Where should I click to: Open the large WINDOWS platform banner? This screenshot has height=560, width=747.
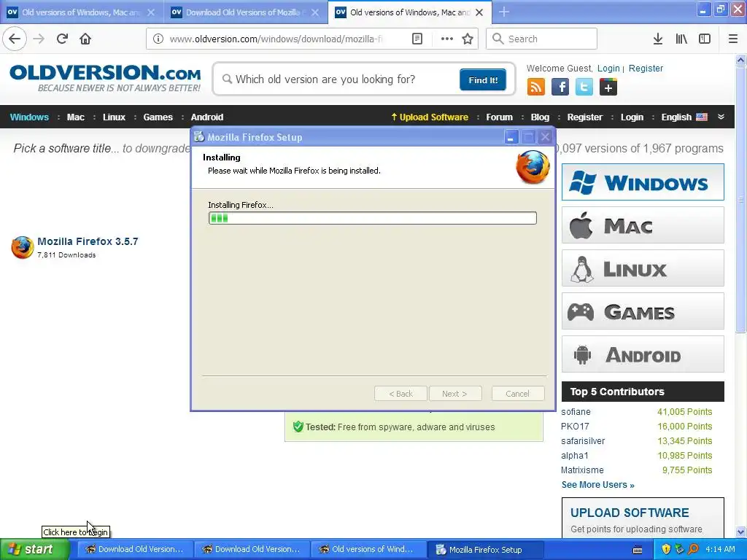click(x=643, y=182)
